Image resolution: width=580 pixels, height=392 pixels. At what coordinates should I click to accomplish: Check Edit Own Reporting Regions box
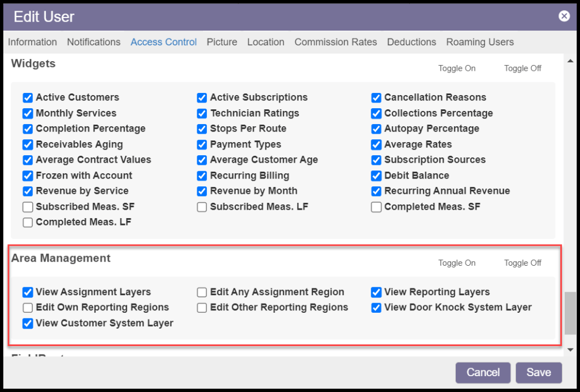click(28, 308)
